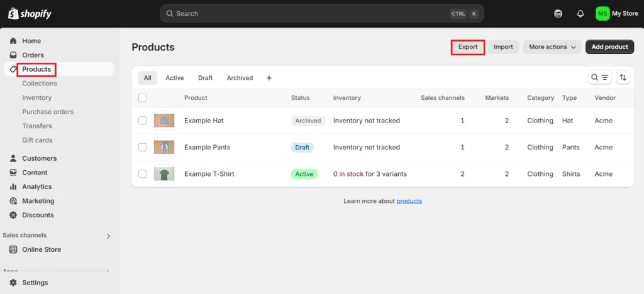Viewport: 644px width, 294px height.
Task: Check the select-all products checkbox
Action: click(142, 98)
